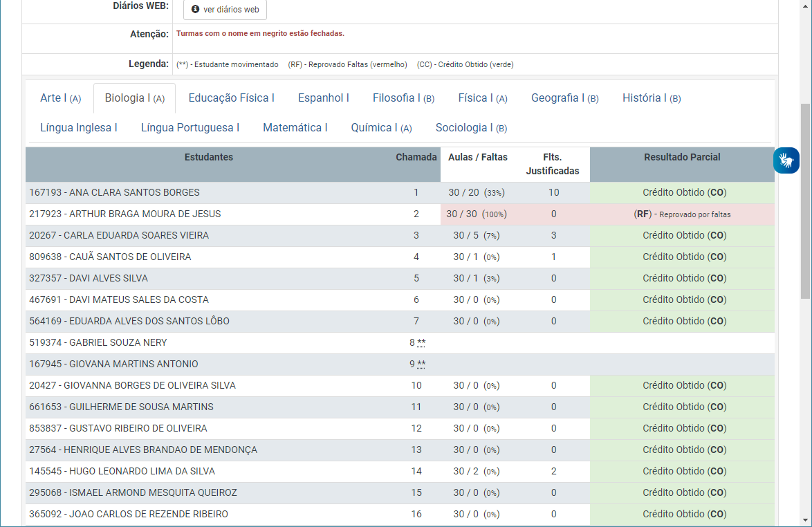Screen dimensions: 812x527
Task: Click the ** movement marker for Gabriel Souza Nery
Action: (421, 343)
